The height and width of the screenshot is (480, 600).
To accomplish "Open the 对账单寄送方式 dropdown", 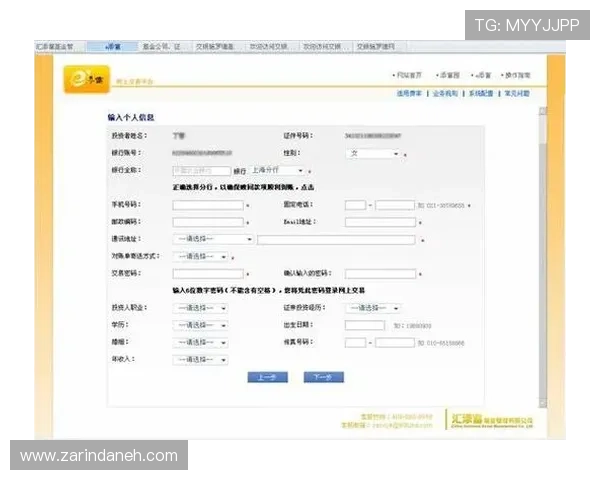I will [x=200, y=256].
